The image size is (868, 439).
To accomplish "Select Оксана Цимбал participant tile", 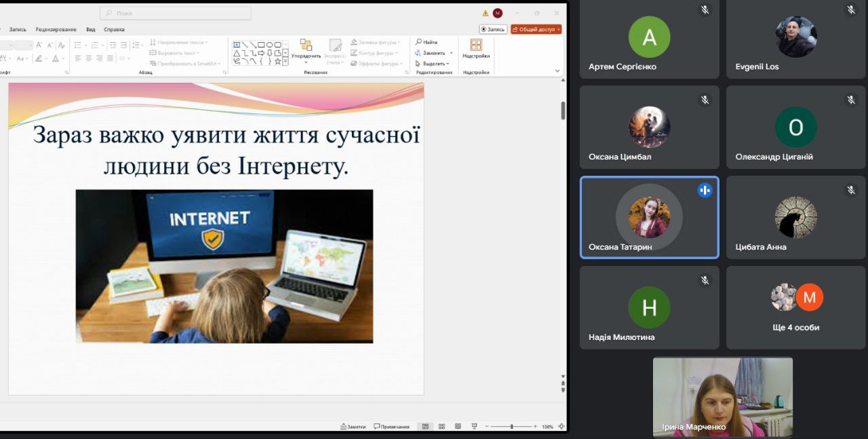I will tap(649, 127).
